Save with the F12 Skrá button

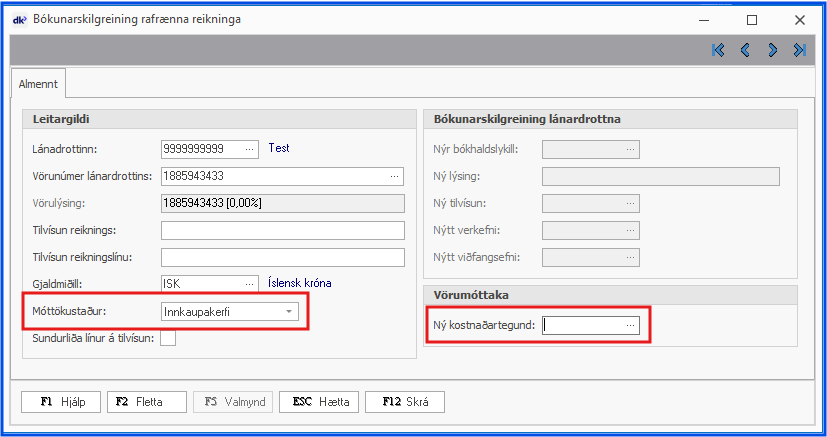coord(405,402)
